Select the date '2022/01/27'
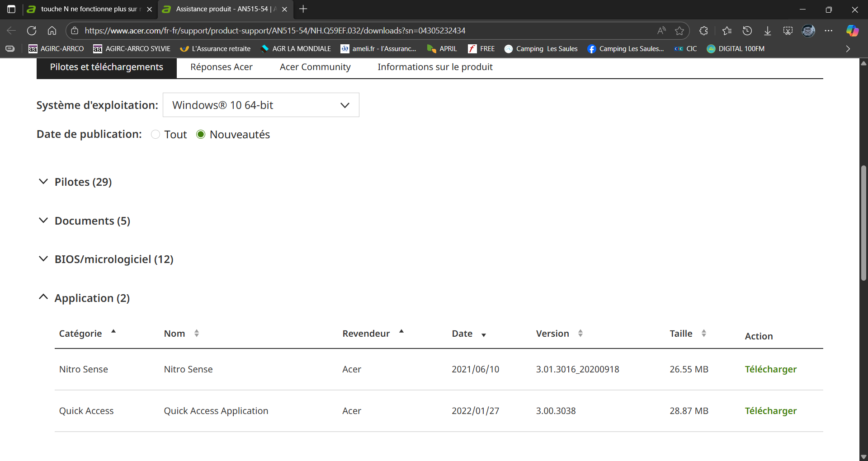The image size is (868, 461). 475,411
